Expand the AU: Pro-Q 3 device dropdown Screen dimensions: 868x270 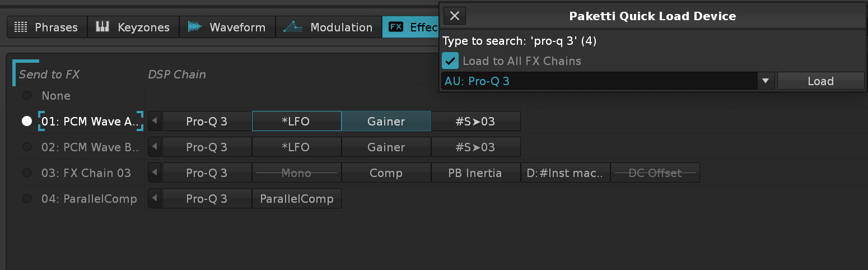765,81
